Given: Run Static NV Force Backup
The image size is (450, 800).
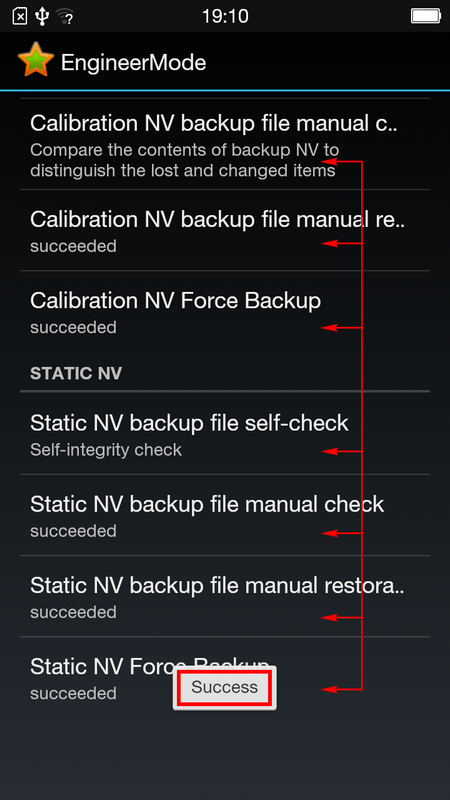Looking at the screenshot, I should tap(225, 678).
